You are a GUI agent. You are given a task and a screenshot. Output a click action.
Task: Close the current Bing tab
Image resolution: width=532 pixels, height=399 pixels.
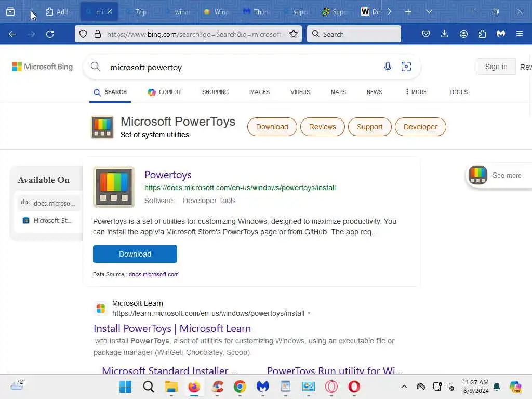[x=110, y=11]
